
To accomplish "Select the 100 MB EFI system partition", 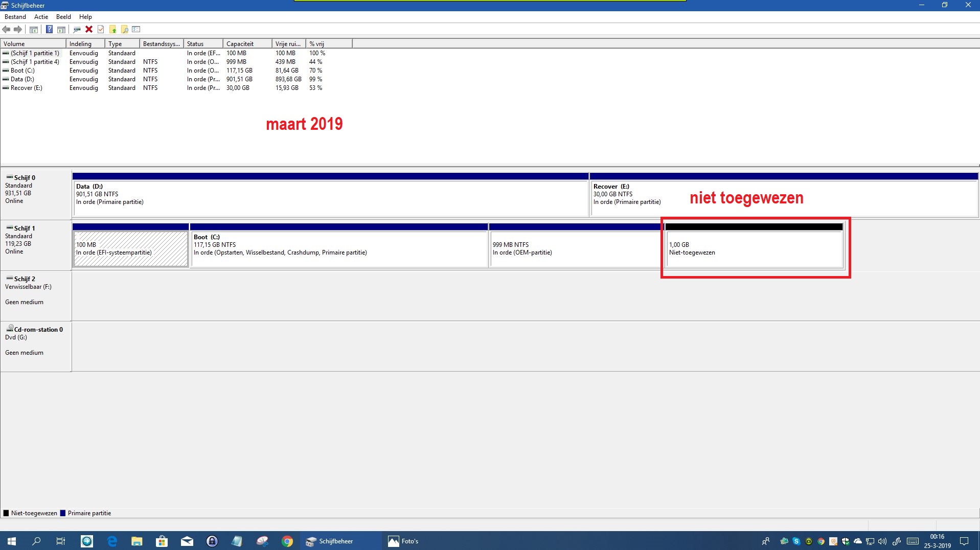I will [x=130, y=249].
